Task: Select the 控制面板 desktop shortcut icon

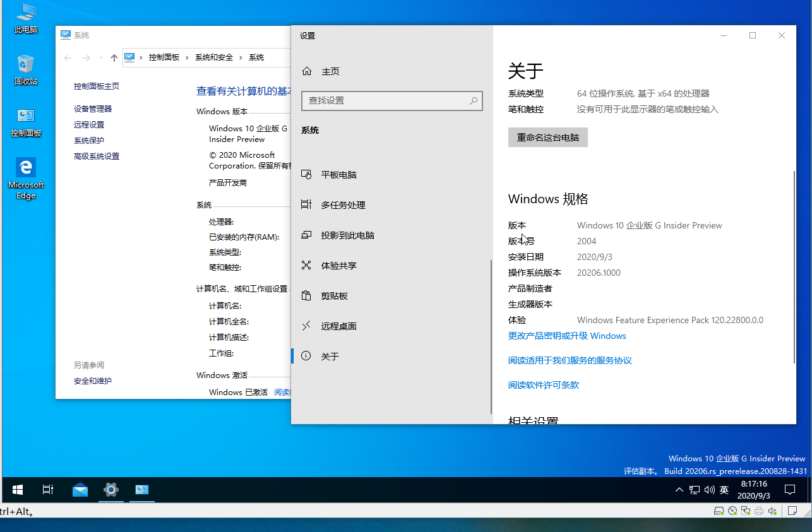Action: (26, 122)
